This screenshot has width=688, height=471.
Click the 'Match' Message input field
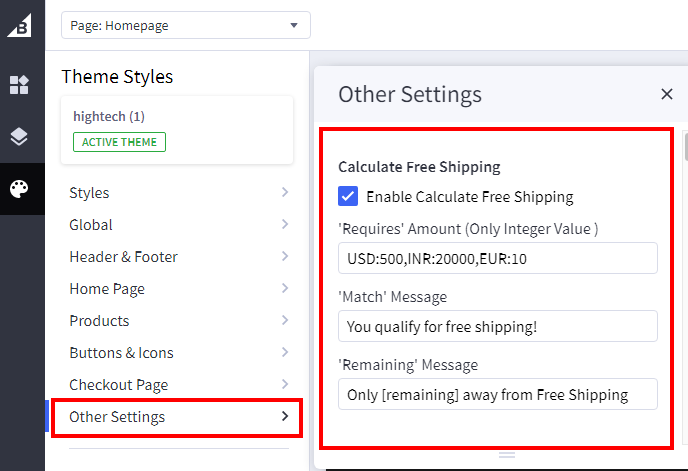[497, 326]
